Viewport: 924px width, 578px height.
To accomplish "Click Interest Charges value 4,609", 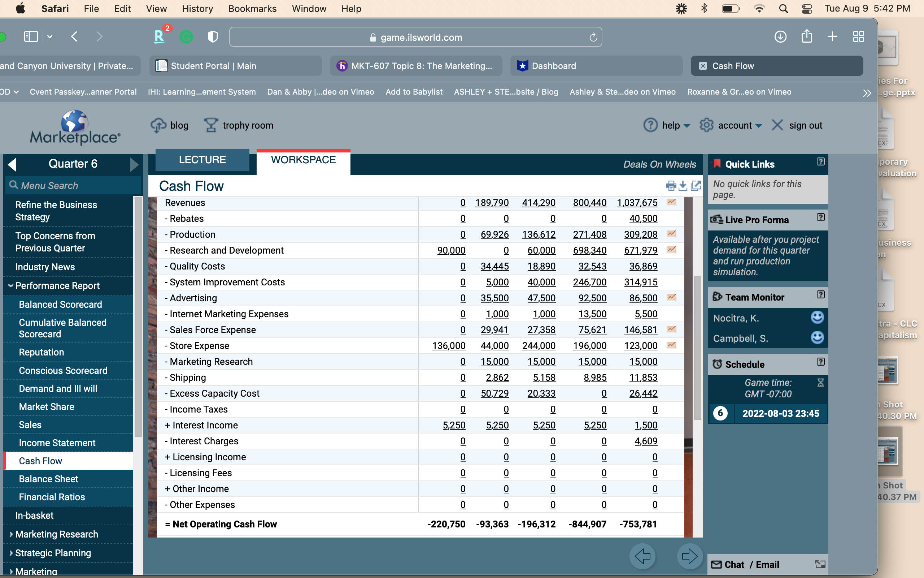I will [x=646, y=441].
